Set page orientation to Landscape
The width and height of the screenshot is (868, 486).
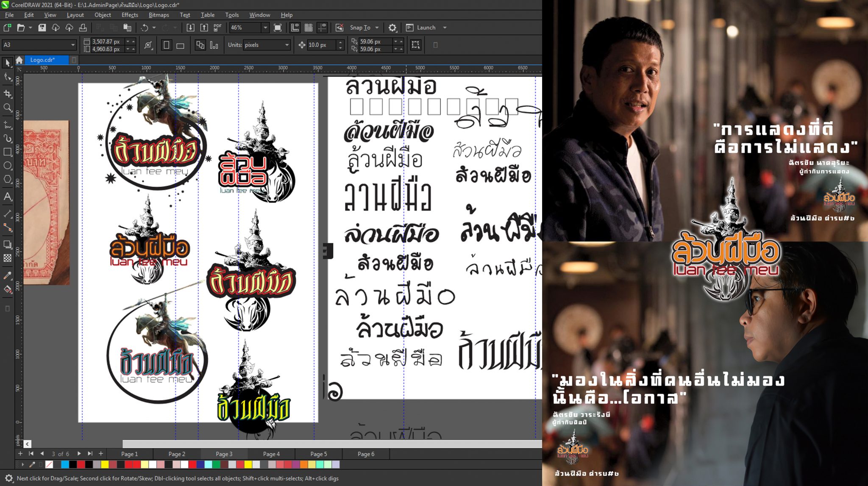180,45
